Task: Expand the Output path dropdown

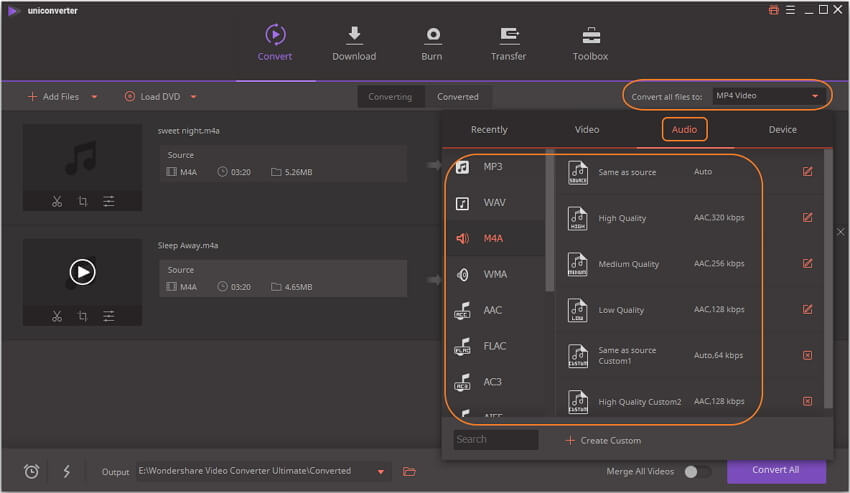Action: [x=381, y=472]
